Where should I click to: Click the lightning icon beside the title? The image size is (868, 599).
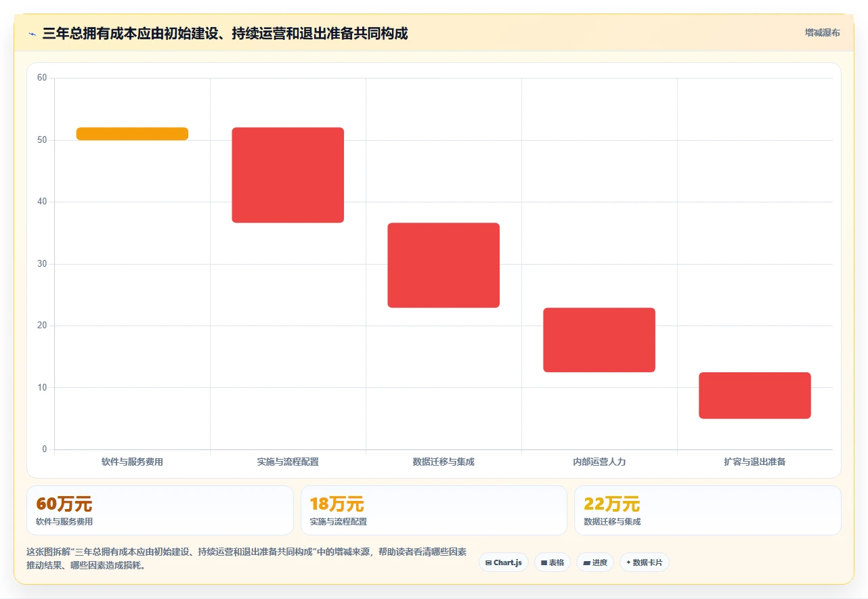pos(32,33)
